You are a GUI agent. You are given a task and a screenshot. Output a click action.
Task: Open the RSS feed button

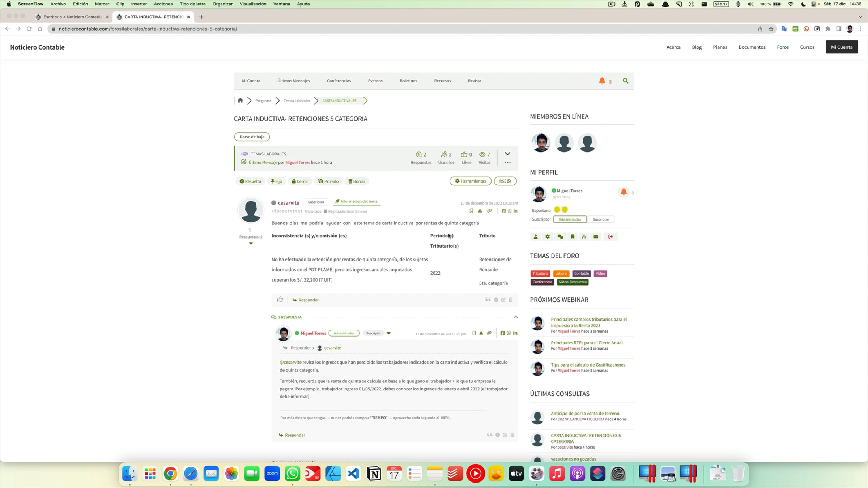(505, 181)
